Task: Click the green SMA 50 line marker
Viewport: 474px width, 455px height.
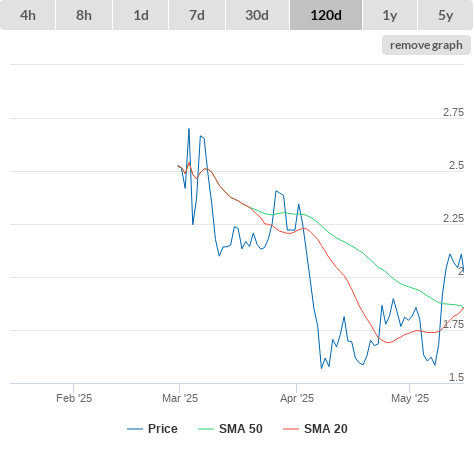Action: pyautogui.click(x=206, y=429)
